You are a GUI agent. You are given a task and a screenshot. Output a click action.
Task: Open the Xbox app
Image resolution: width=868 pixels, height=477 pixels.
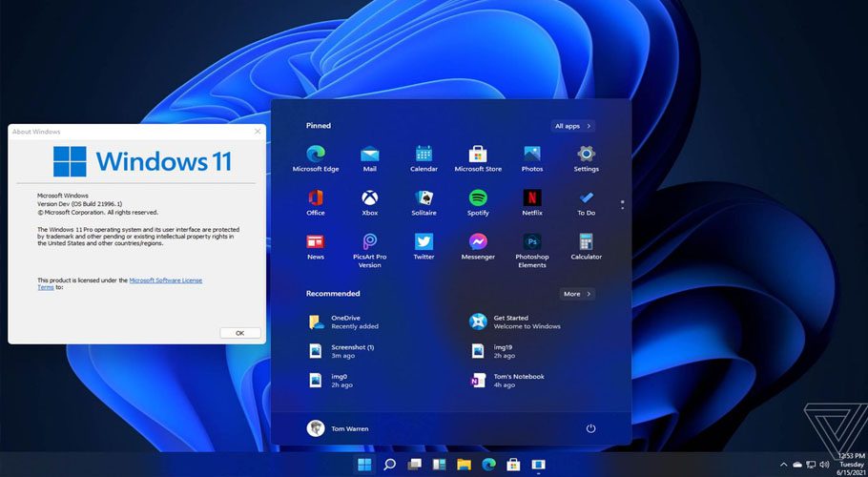point(370,202)
